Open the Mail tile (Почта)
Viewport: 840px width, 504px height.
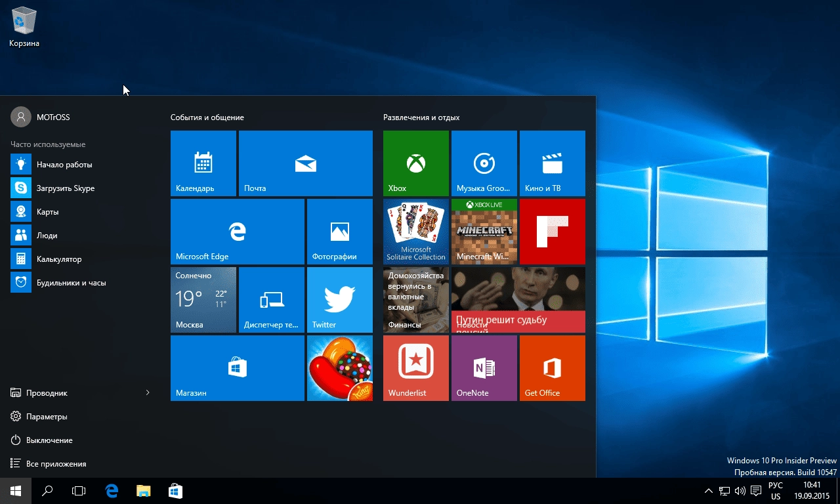[x=306, y=163]
